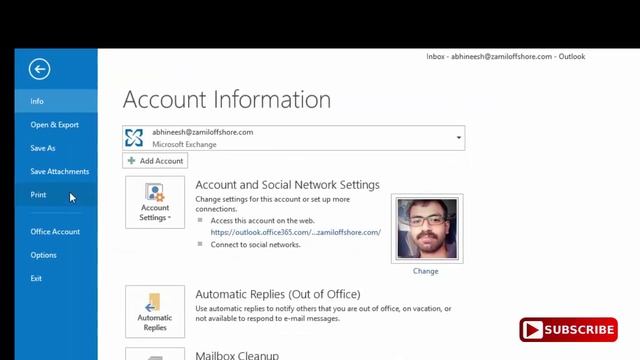This screenshot has width=640, height=360.
Task: Select the Info menu item
Action: pyautogui.click(x=56, y=101)
